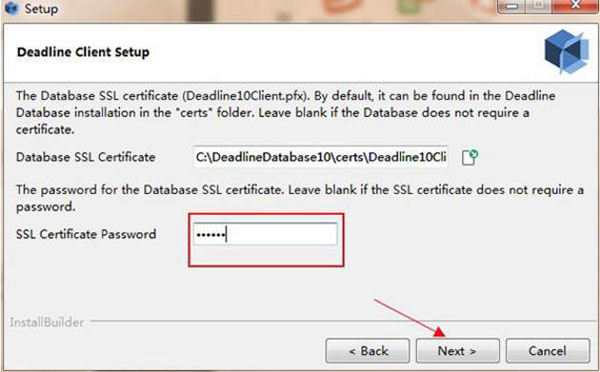Click the Setup window title bar icon

pos(11,8)
